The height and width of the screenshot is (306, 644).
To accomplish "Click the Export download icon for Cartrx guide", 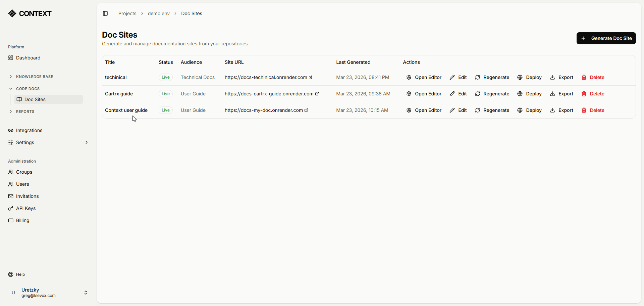I will coord(552,94).
